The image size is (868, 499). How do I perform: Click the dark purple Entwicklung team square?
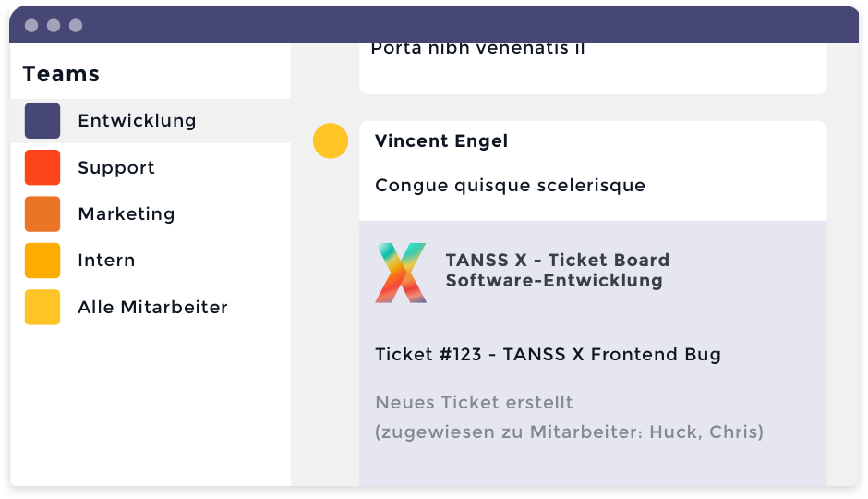click(42, 121)
